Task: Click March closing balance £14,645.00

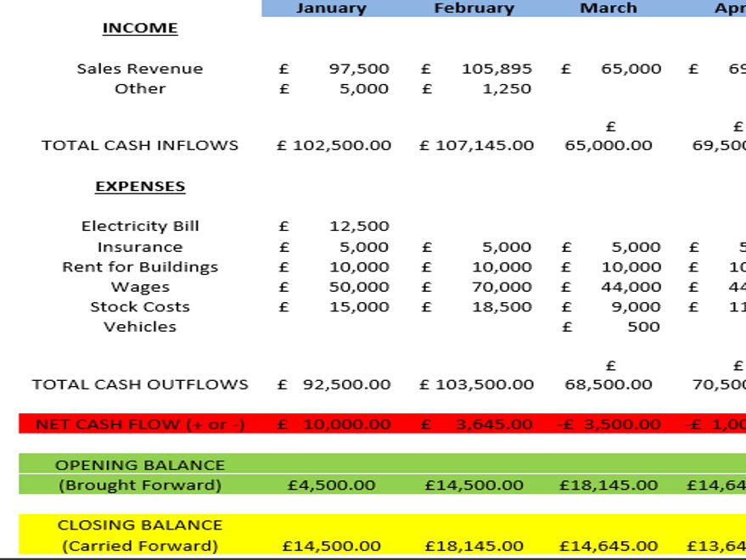Action: coord(609,546)
